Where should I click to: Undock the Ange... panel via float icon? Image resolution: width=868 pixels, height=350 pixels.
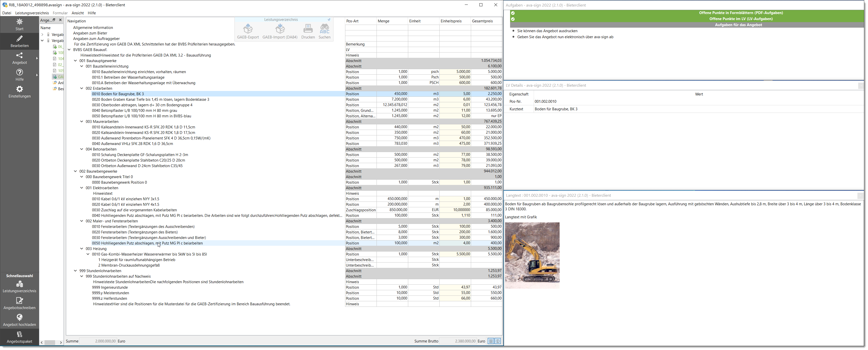54,20
